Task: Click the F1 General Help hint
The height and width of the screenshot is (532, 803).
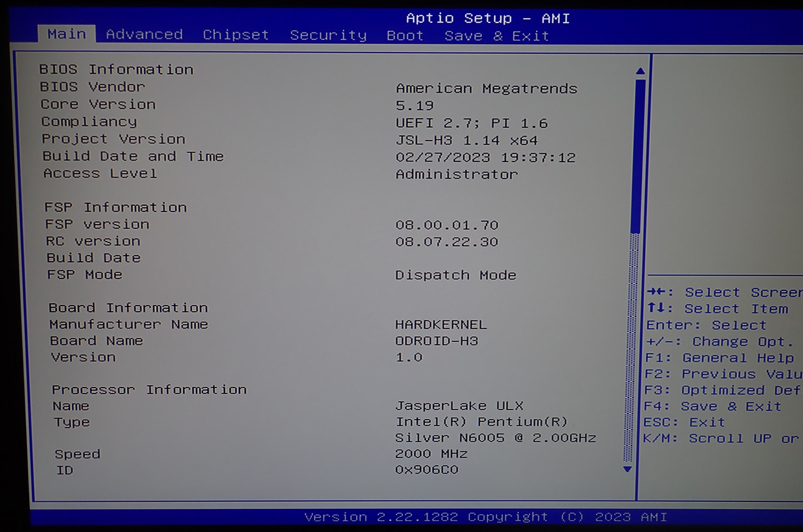Action: tap(719, 358)
